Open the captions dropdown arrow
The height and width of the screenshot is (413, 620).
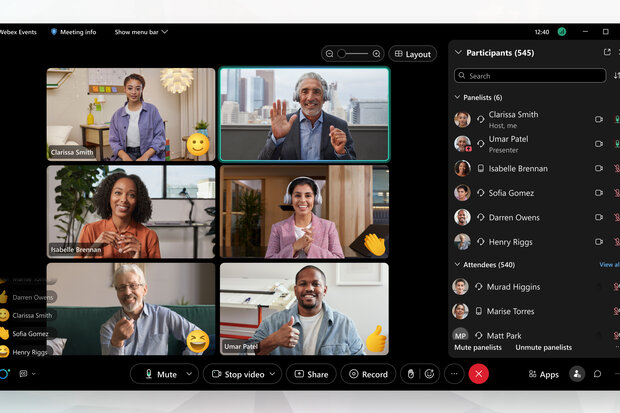[x=34, y=373]
